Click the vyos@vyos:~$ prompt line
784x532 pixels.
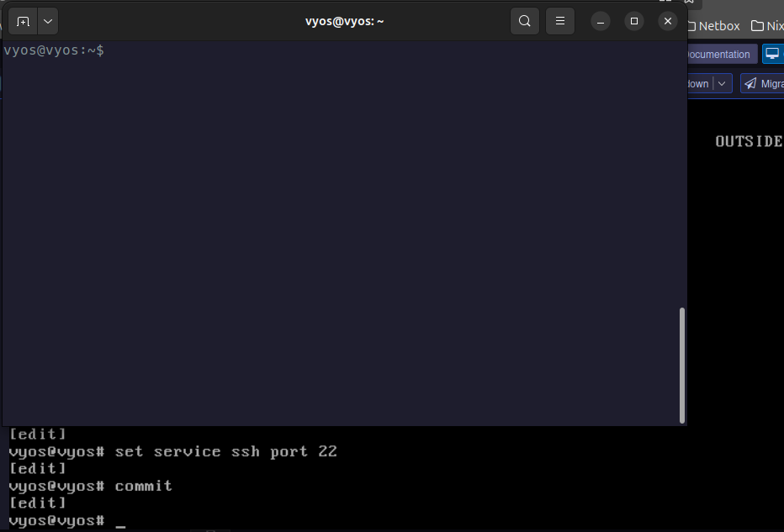pyautogui.click(x=54, y=50)
